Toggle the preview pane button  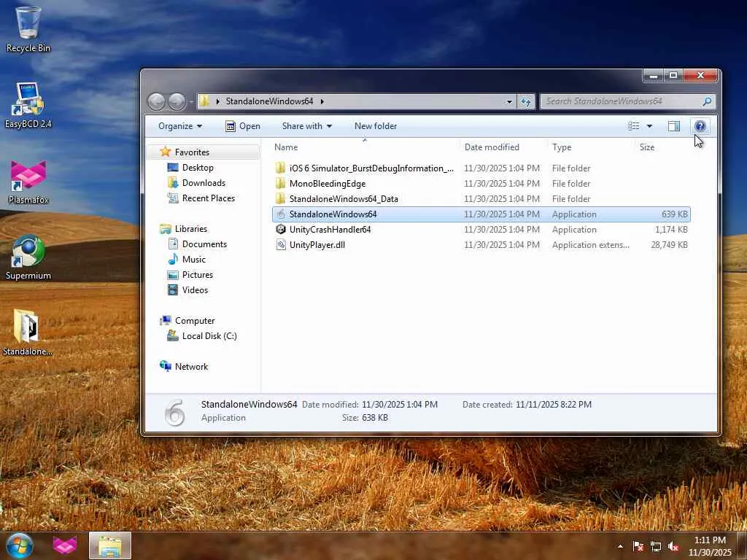pos(674,126)
